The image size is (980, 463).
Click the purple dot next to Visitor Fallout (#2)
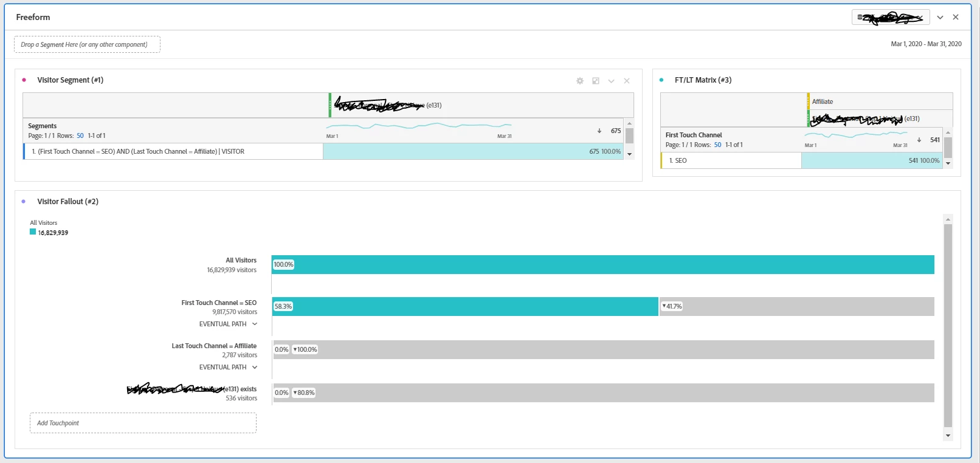pos(24,202)
